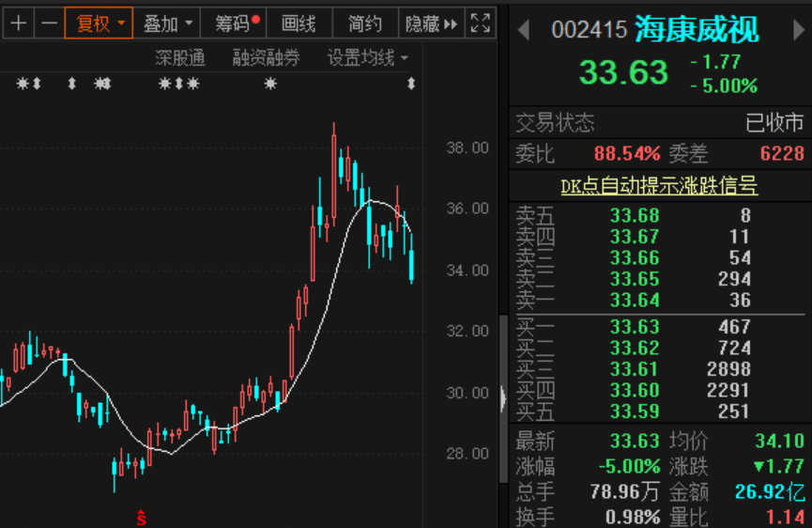Click the 38.00 price axis label
The height and width of the screenshot is (528, 812).
[467, 148]
